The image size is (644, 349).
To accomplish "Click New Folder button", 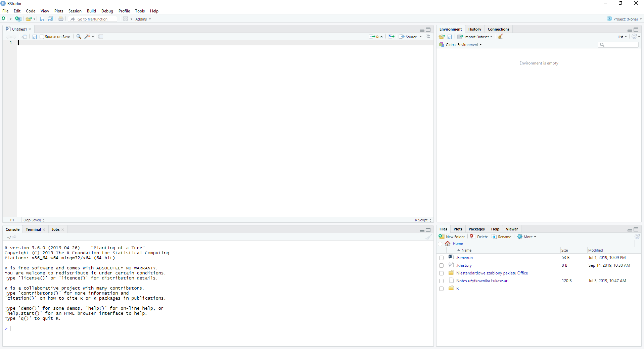I will (452, 237).
